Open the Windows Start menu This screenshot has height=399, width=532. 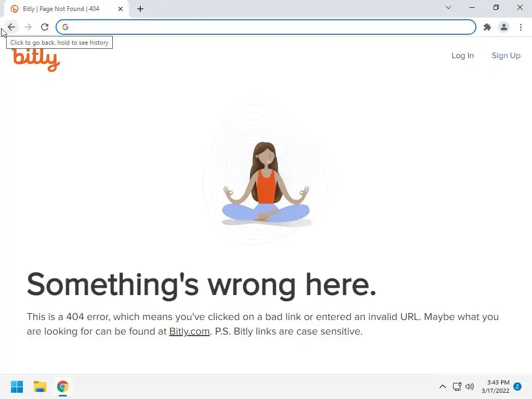[17, 387]
